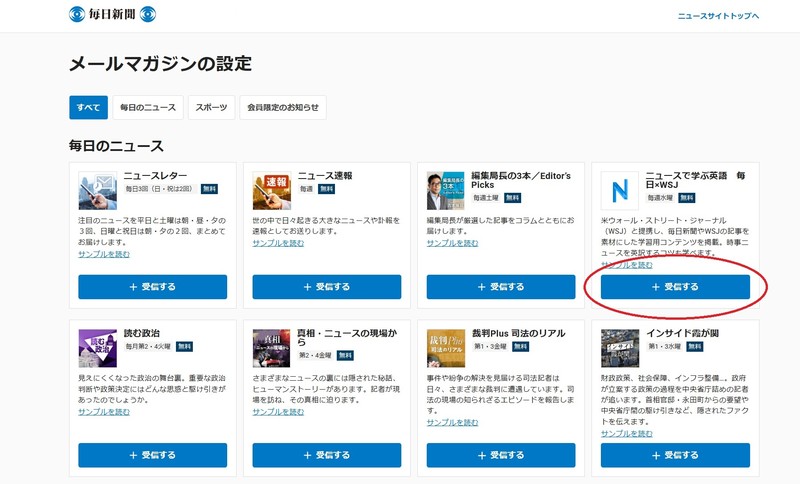Click ニュースで学ぶ英語 N logo icon
Viewport: 800px width, 484px height.
(620, 191)
